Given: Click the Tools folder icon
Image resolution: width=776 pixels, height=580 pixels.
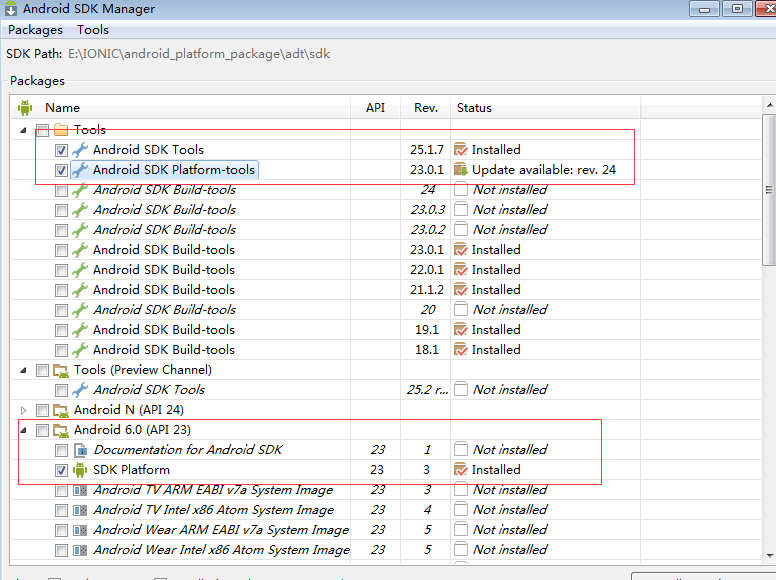Looking at the screenshot, I should coord(61,130).
